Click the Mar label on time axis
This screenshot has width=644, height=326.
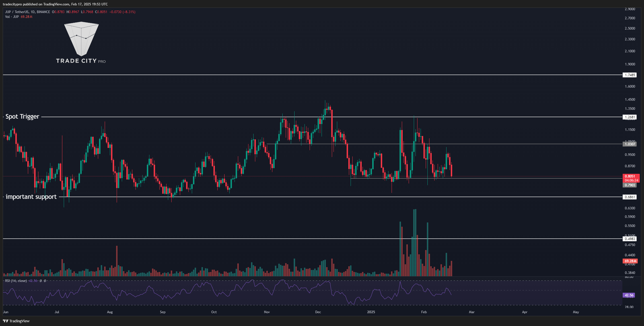tap(472, 312)
